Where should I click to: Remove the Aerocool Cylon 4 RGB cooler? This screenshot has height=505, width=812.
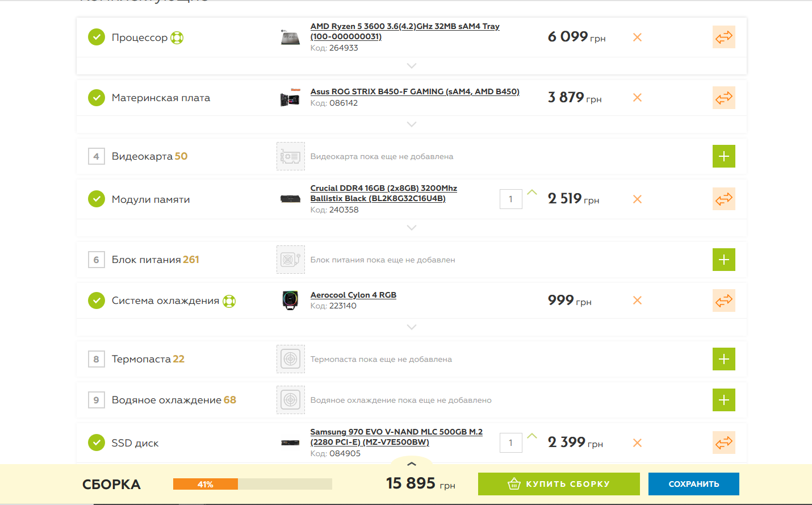click(x=637, y=301)
